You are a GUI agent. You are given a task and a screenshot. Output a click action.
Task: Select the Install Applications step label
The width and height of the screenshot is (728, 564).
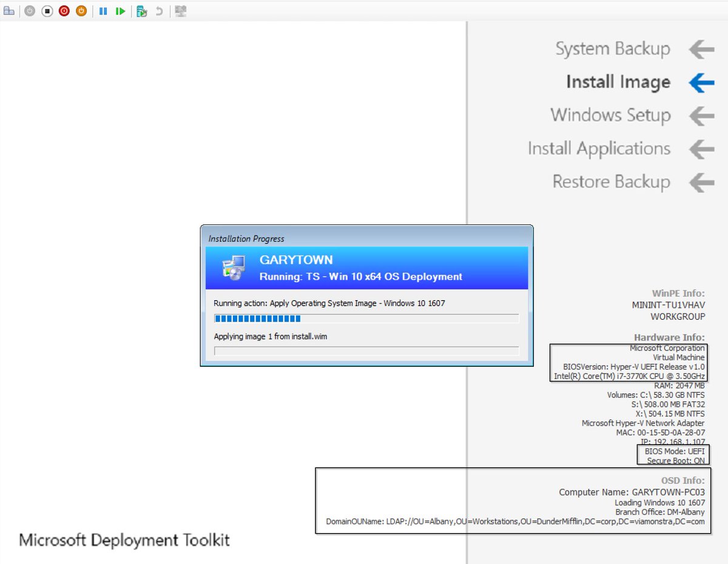599,149
